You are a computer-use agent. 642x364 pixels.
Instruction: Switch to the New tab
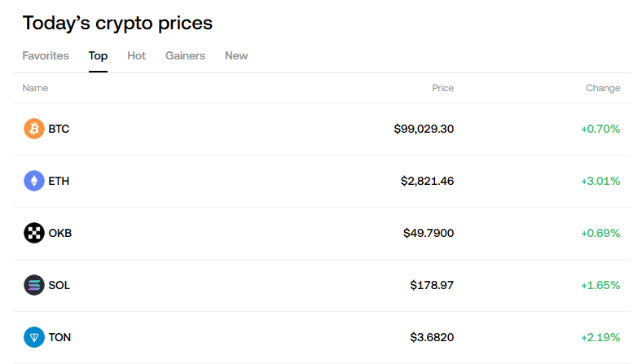tap(236, 56)
